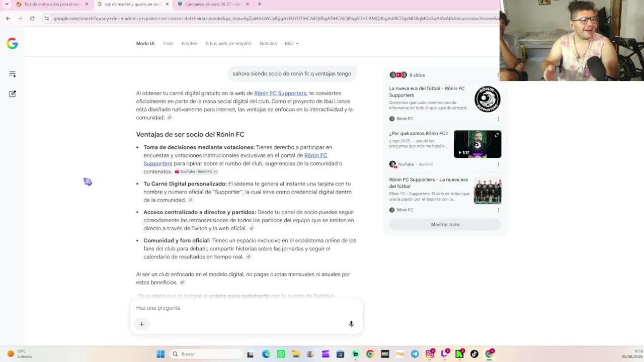Open the 'YouTube · RoninFC +1' source chip
The width and height of the screenshot is (644, 362).
[196, 172]
